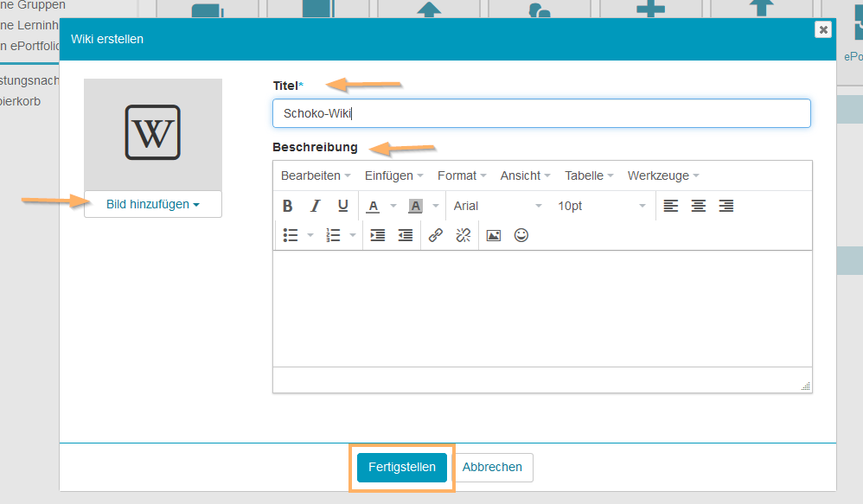The image size is (863, 504).
Task: Toggle underline text formatting
Action: (343, 206)
